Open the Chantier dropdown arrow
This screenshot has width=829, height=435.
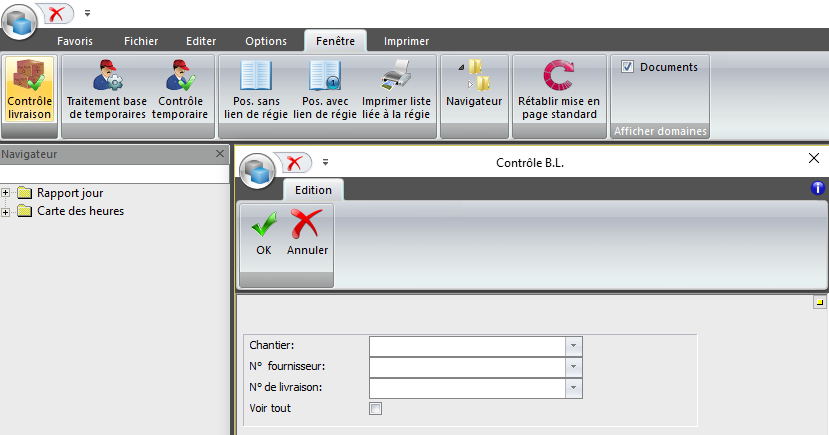coord(573,346)
